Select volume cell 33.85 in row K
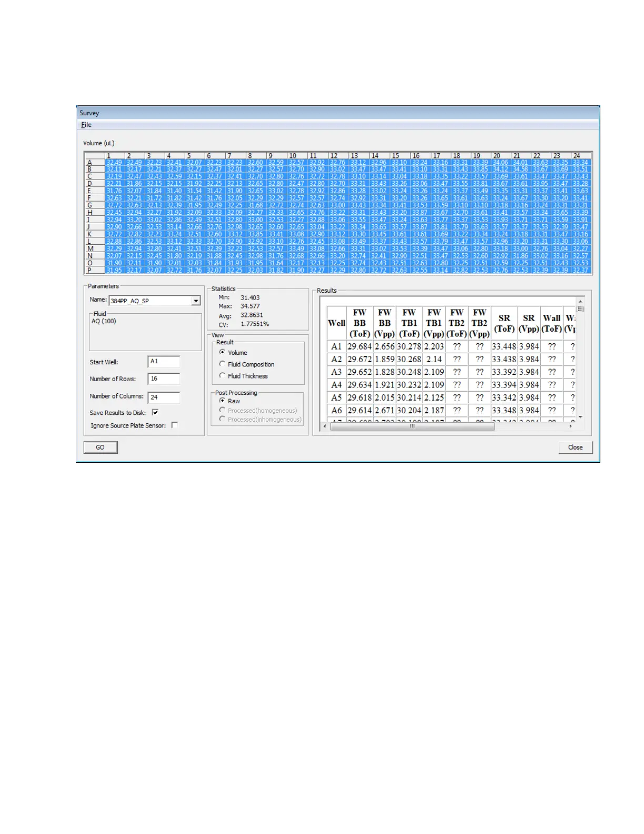 pos(256,234)
